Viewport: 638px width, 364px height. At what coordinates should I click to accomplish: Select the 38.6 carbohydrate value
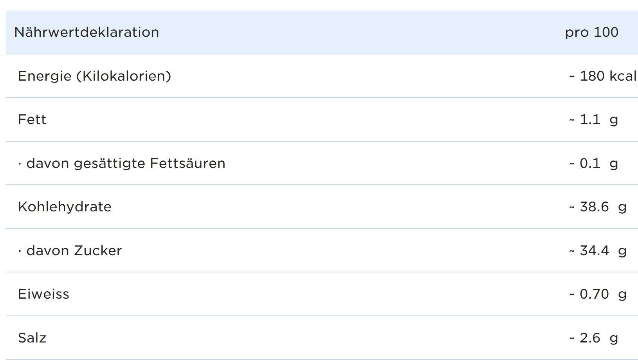click(594, 207)
